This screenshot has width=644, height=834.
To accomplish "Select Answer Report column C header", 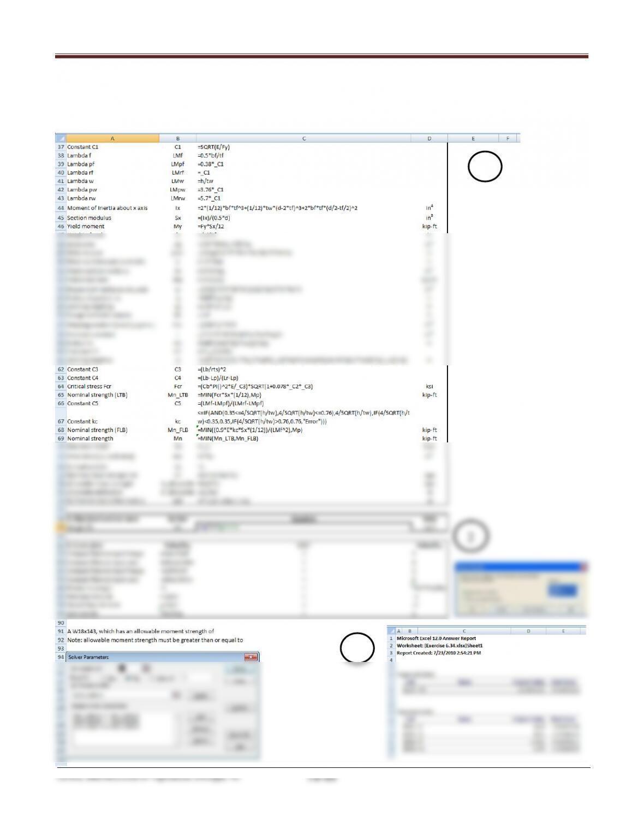I will point(464,631).
